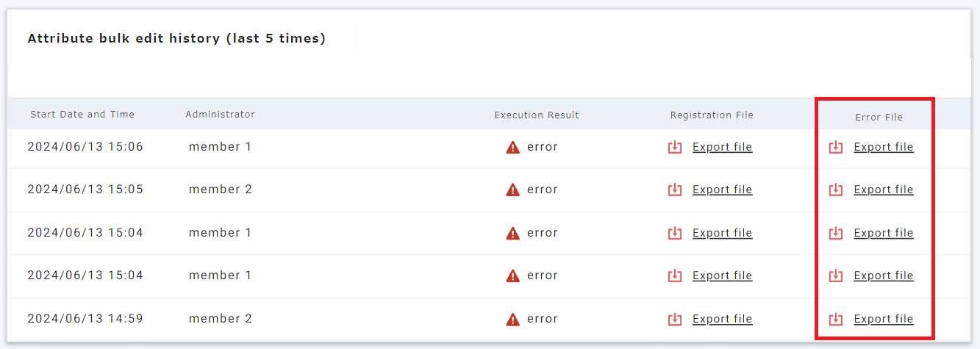Open Error File "Export file" link for 14:59
Image resolution: width=980 pixels, height=349 pixels.
(883, 319)
